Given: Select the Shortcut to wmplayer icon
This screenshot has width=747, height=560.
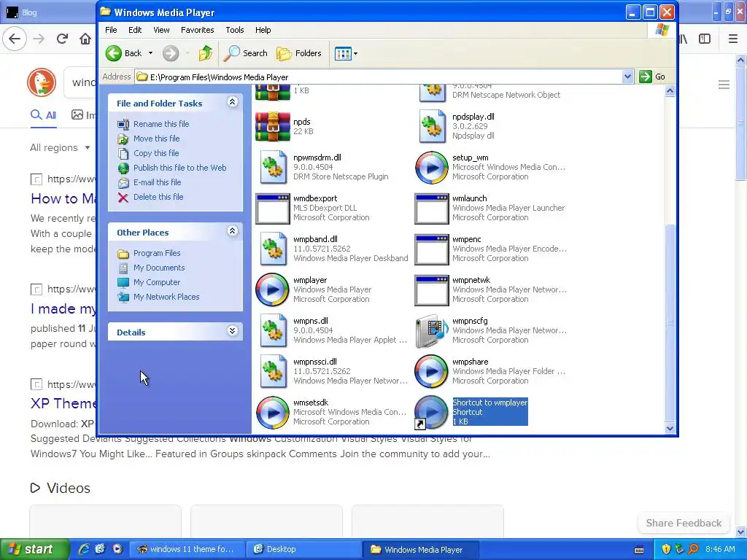Looking at the screenshot, I should click(432, 413).
